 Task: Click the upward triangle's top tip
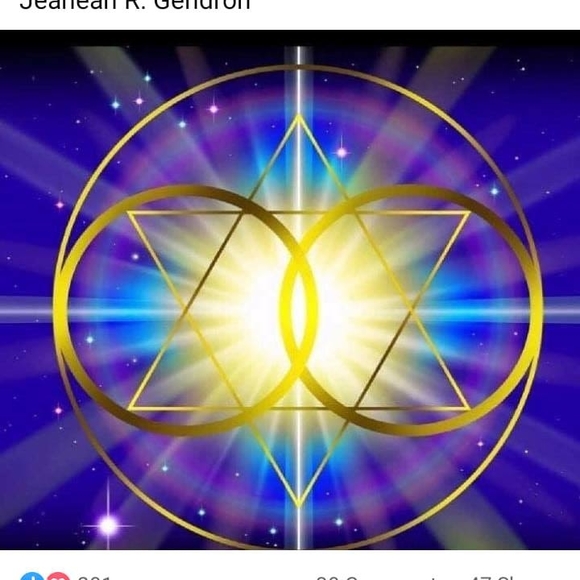coord(299,117)
